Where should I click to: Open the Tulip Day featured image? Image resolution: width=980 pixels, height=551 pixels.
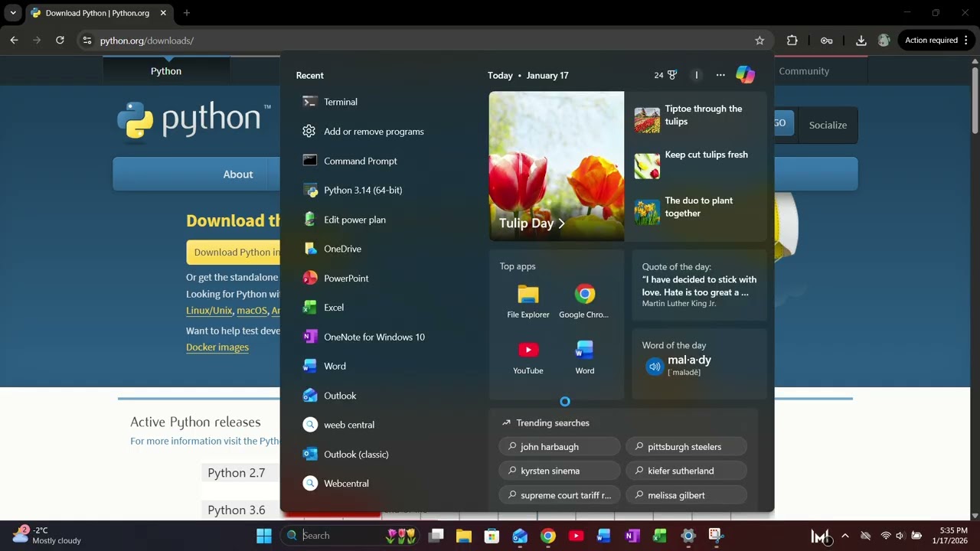tap(557, 166)
